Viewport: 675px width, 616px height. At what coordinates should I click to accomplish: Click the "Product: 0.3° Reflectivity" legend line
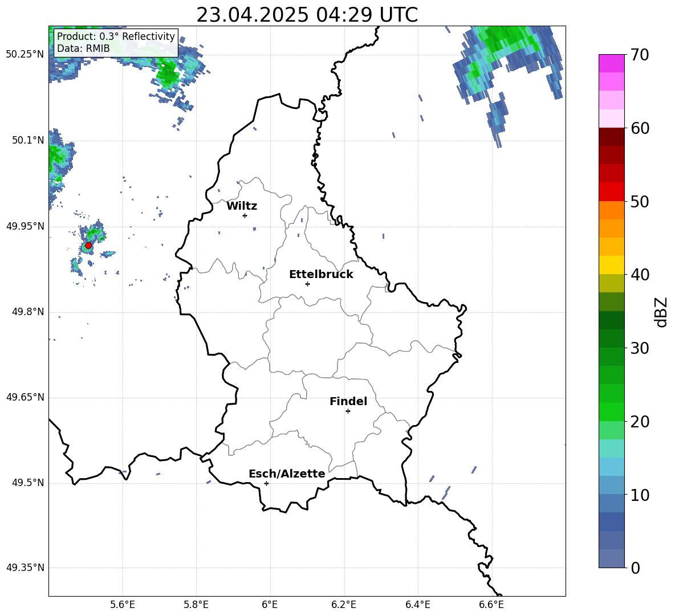[x=116, y=36]
